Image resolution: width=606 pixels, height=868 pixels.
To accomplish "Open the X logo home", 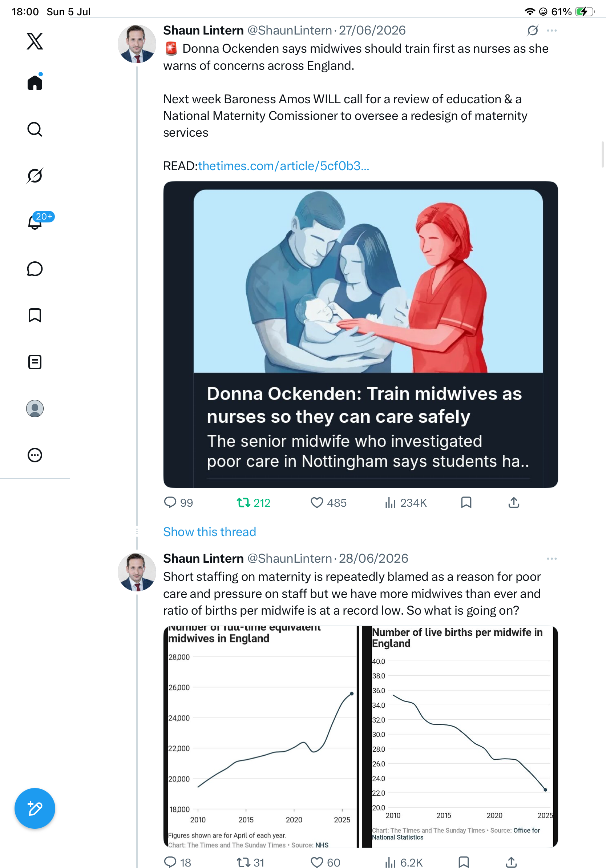I will coord(35,41).
